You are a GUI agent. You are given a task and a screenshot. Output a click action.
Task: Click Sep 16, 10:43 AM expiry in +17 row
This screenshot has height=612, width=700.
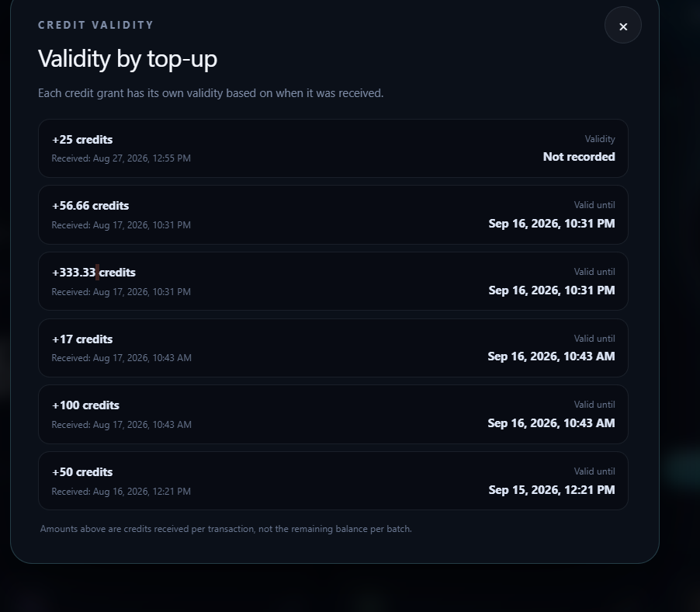pyautogui.click(x=551, y=356)
